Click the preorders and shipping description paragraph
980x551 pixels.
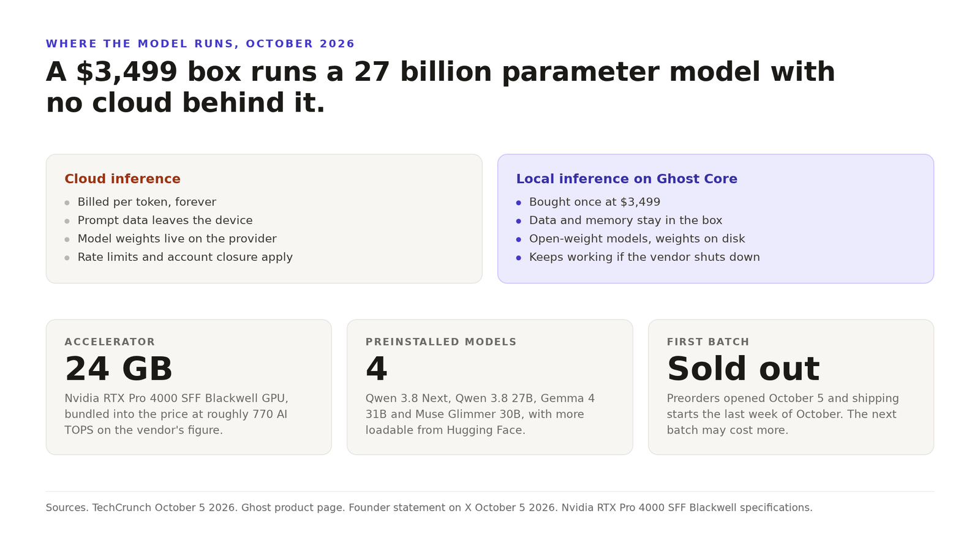pos(783,414)
